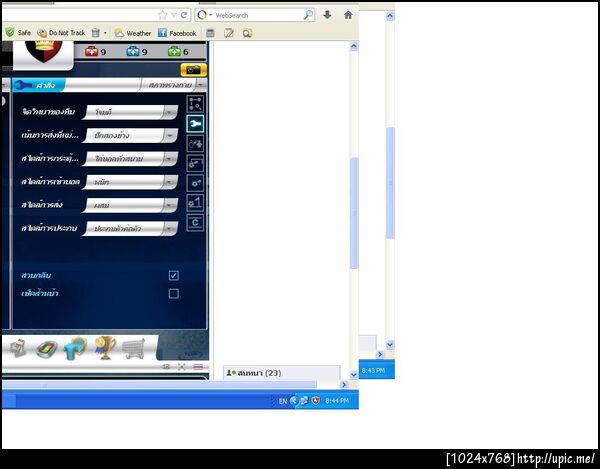Open the สนทนา (23) chat tab
Screen dimensions: 600x469
click(282, 373)
